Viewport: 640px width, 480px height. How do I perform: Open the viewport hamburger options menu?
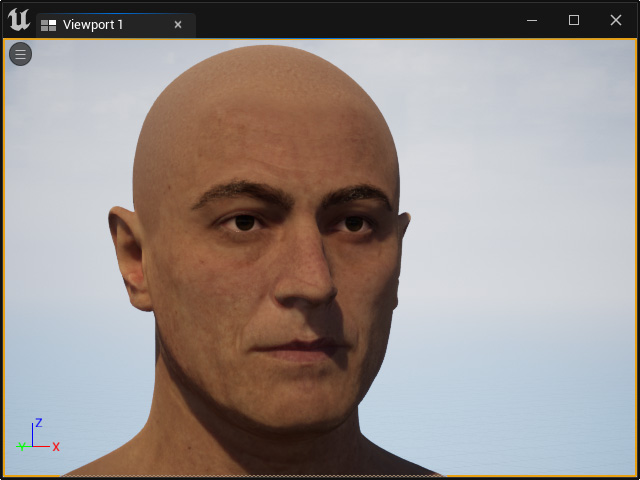tap(20, 54)
